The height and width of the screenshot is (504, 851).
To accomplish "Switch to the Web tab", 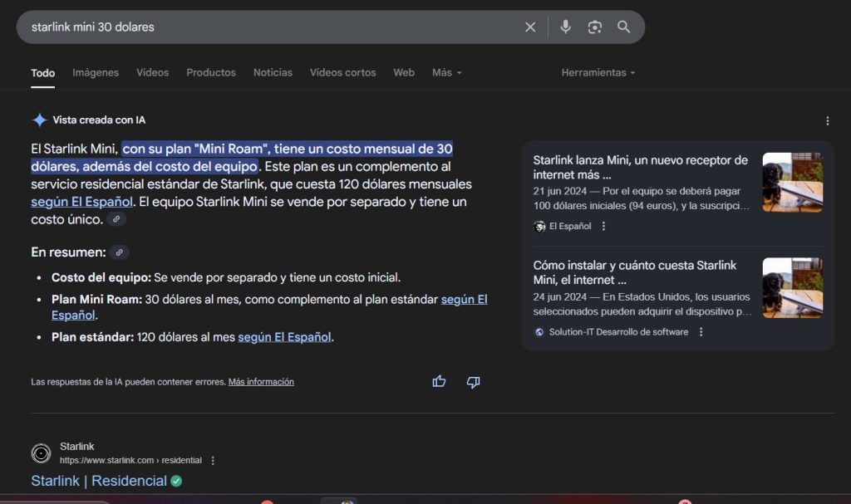I will [404, 73].
